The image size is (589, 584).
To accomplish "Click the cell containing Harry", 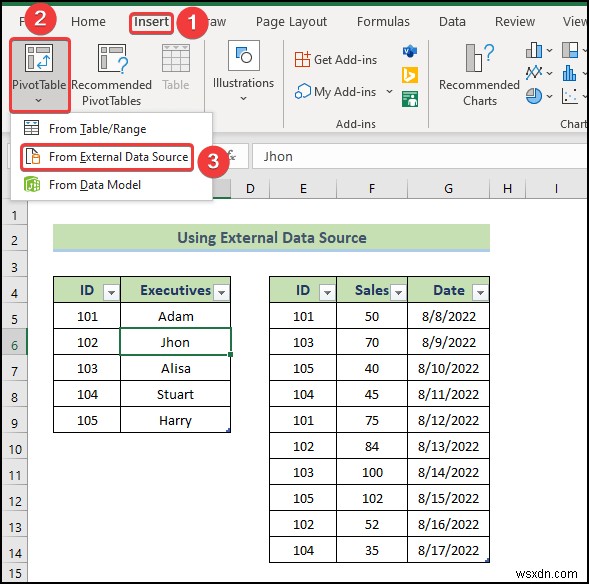I will click(x=175, y=420).
